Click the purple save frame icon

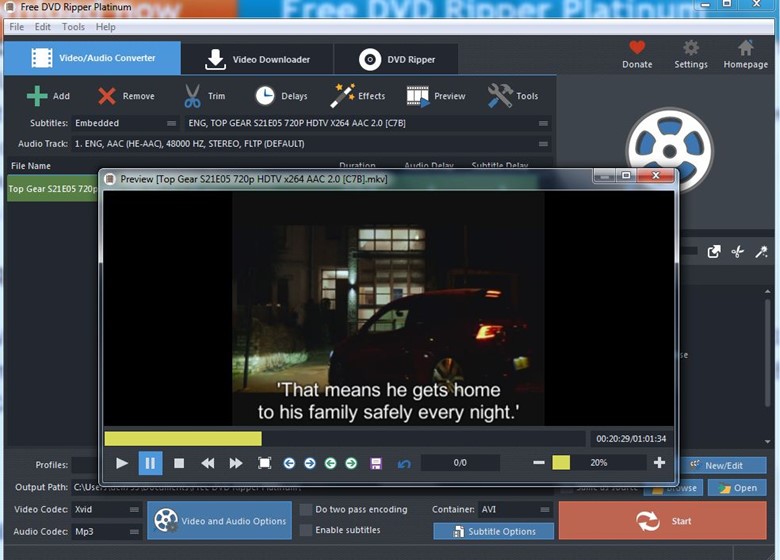point(376,464)
